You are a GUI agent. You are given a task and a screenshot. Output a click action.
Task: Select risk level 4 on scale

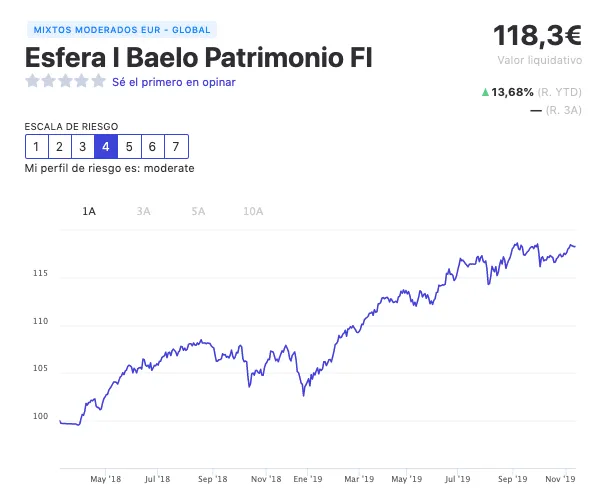(106, 147)
